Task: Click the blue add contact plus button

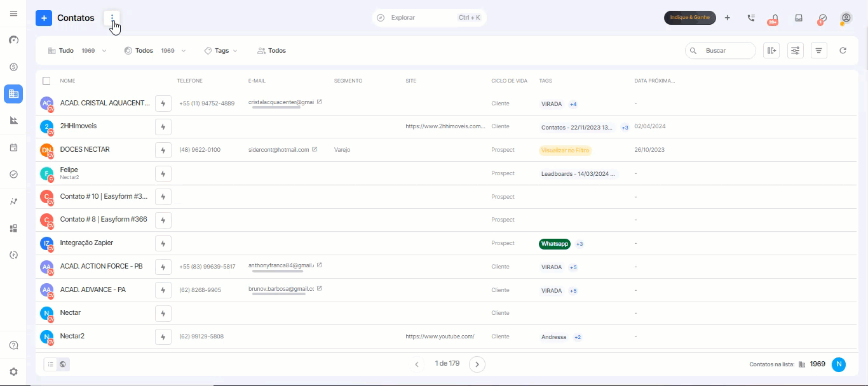Action: (x=44, y=18)
